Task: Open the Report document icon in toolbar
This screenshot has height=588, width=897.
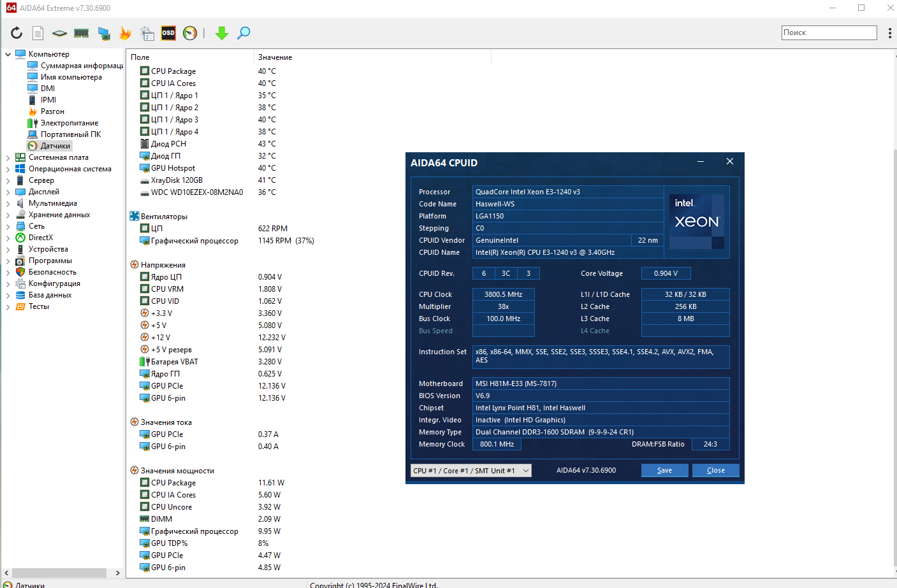Action: point(38,33)
